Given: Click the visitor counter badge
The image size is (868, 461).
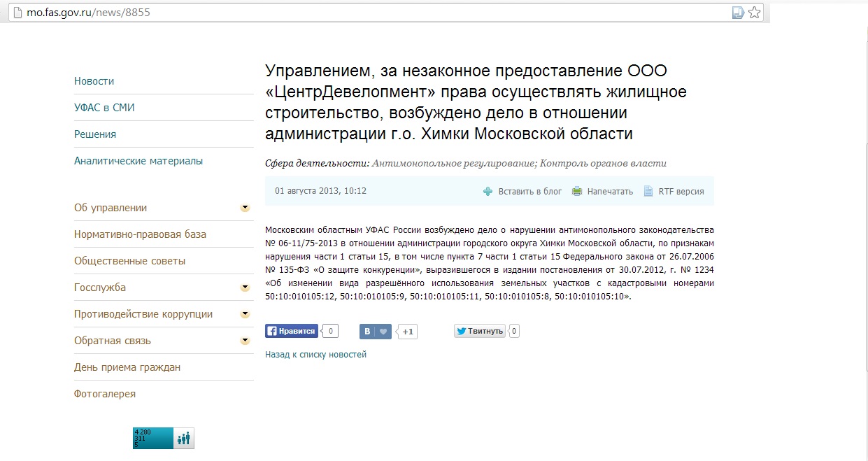Looking at the screenshot, I should click(x=164, y=439).
